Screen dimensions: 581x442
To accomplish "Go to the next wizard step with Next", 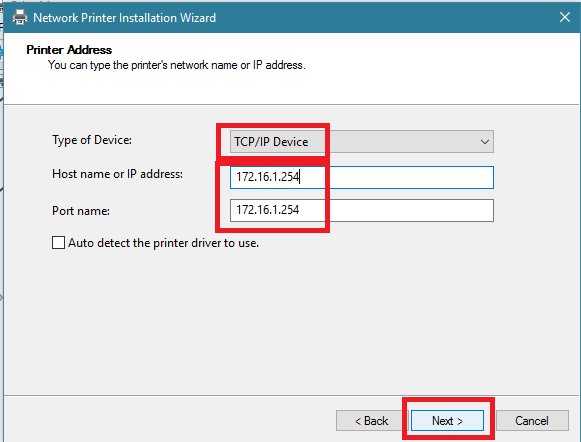I will (x=447, y=421).
